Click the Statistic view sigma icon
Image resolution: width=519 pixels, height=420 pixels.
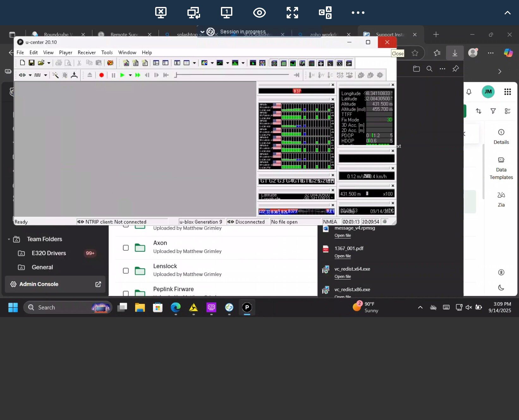[177, 63]
